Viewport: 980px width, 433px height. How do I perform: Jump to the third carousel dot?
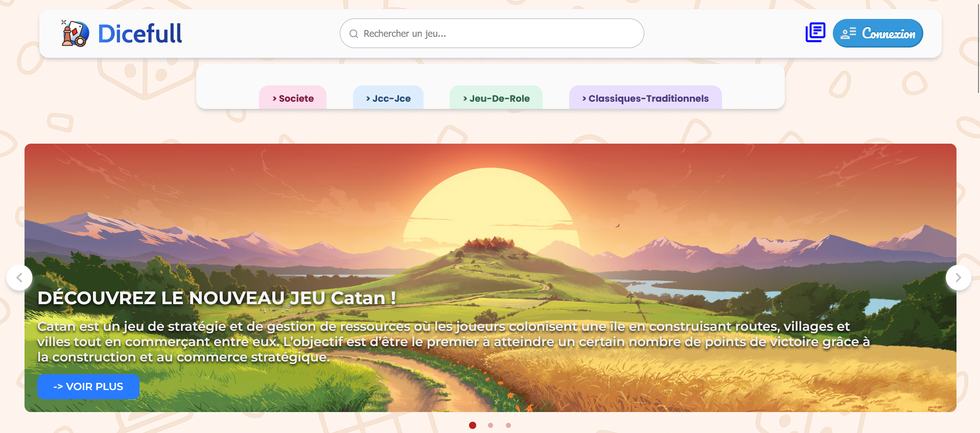click(x=508, y=425)
